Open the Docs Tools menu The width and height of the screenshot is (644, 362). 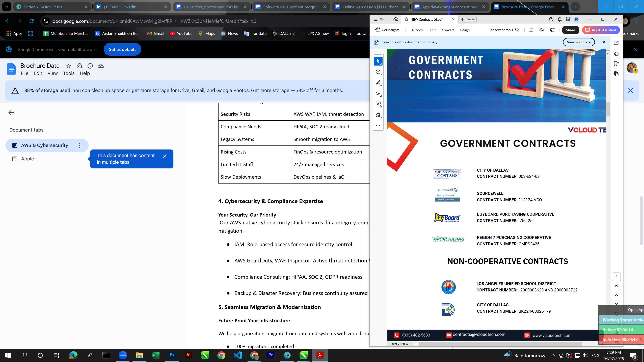(69, 73)
